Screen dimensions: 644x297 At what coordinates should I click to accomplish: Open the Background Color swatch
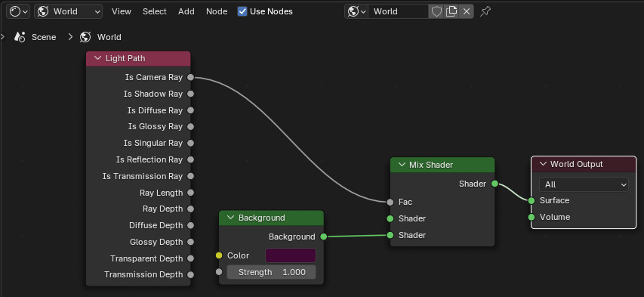tap(291, 255)
